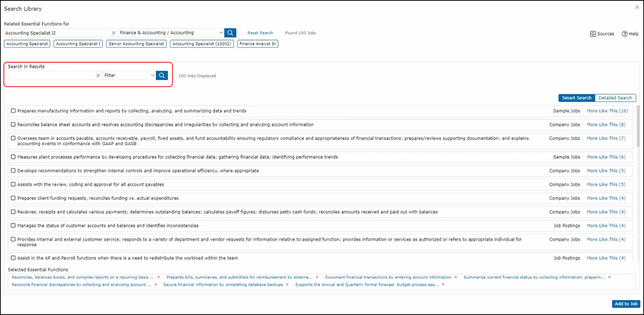
Task: Click the search icon beside the job family dropdown
Action: pos(230,33)
